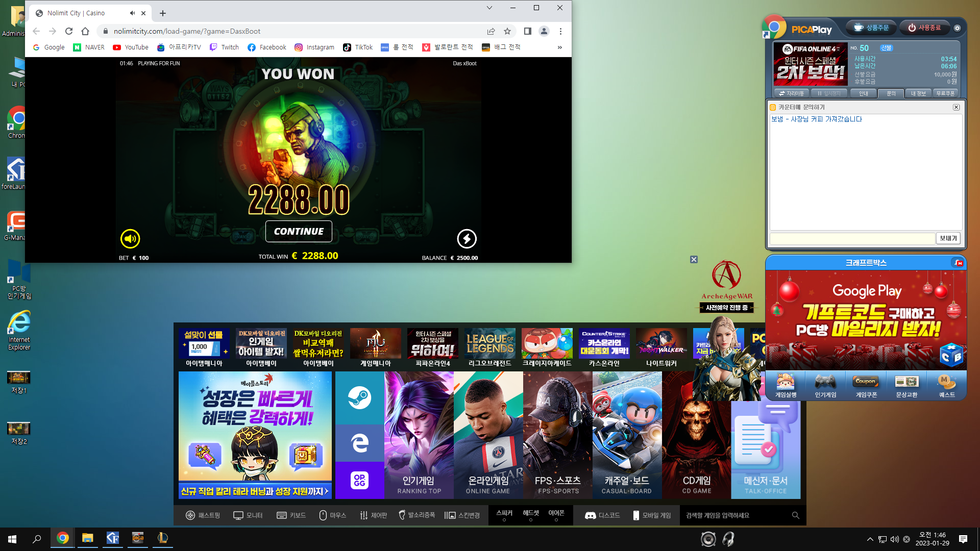Click 사용종료 end-session button in PICAPlay

point(924,28)
